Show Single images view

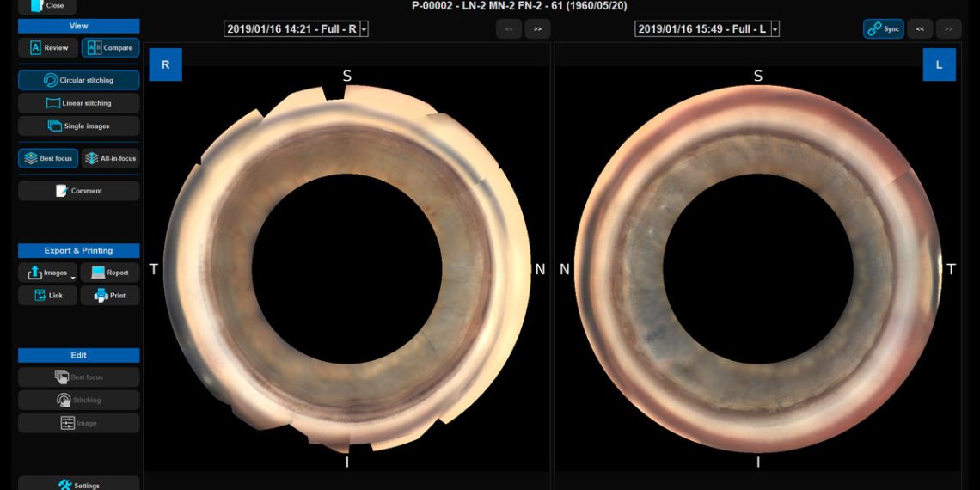pyautogui.click(x=78, y=126)
